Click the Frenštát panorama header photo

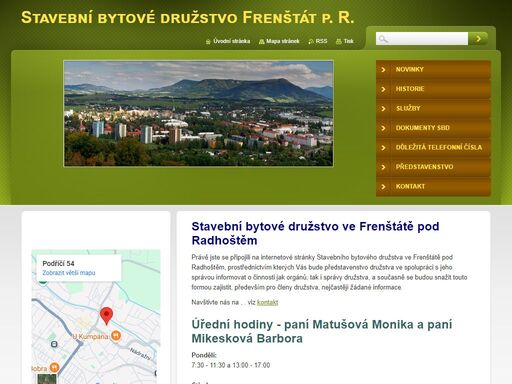[x=198, y=113]
